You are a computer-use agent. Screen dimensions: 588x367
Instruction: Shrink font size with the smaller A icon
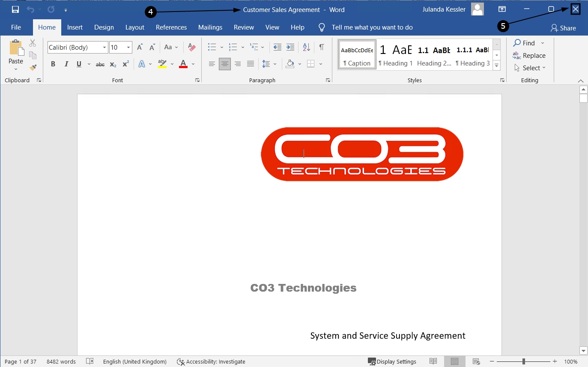coord(152,48)
